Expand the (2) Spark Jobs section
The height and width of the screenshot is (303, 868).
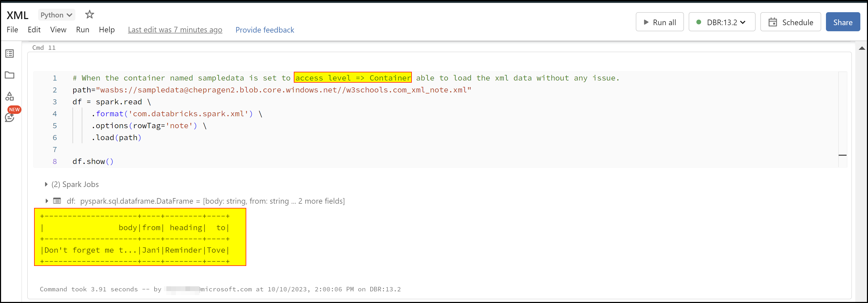tap(46, 184)
